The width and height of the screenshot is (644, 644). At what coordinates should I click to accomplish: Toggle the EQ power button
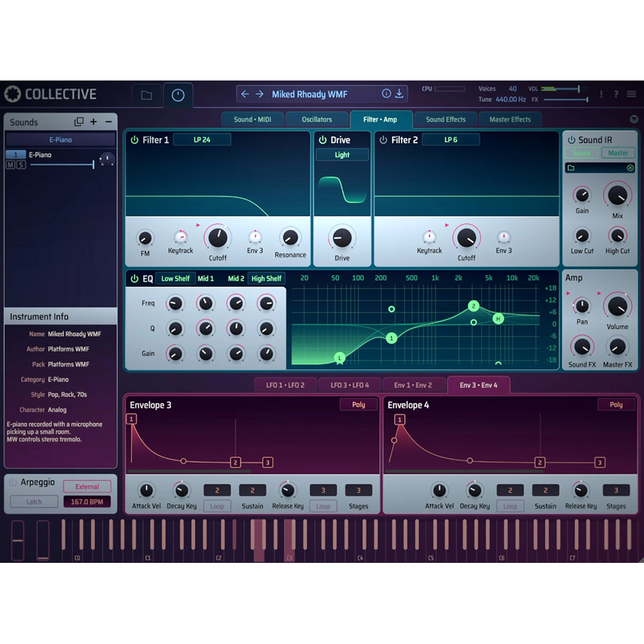point(135,278)
